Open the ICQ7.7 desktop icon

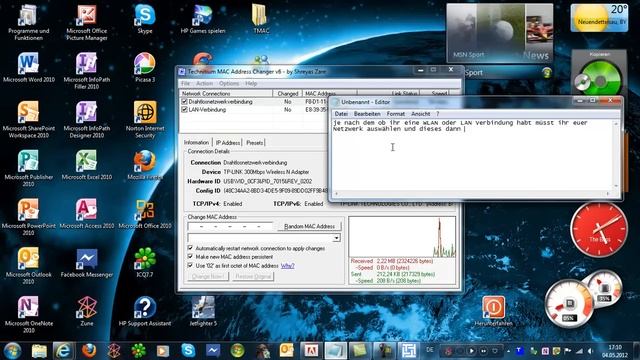(x=145, y=263)
